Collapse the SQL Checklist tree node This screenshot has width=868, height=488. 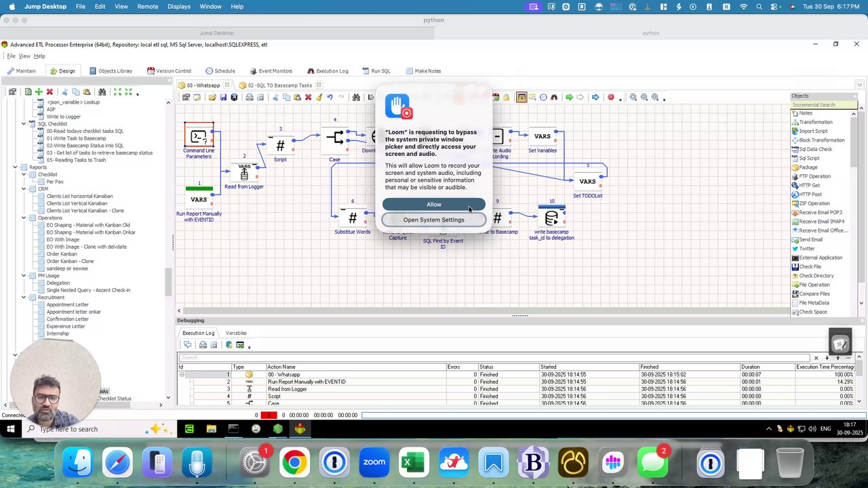[24, 124]
